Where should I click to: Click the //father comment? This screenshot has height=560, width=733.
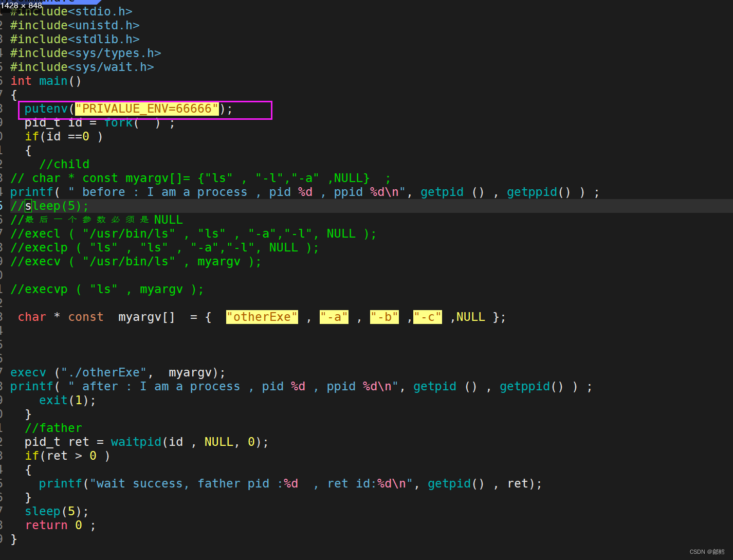[53, 428]
